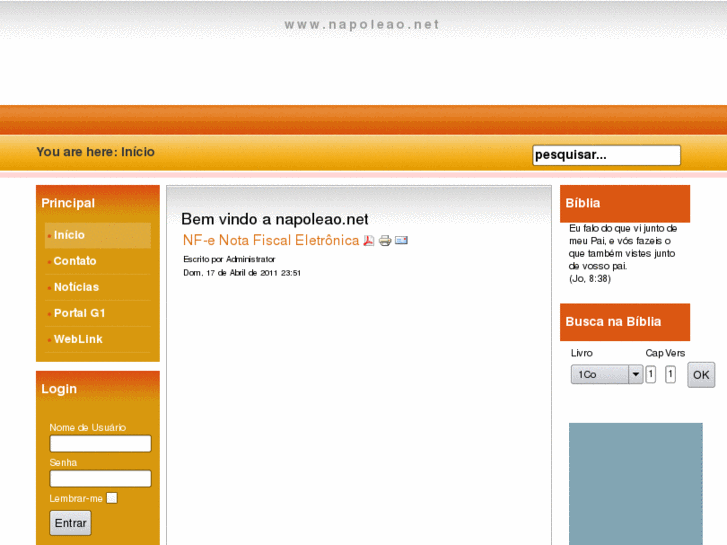Click the pesquisar search field
The height and width of the screenshot is (545, 727).
point(606,155)
